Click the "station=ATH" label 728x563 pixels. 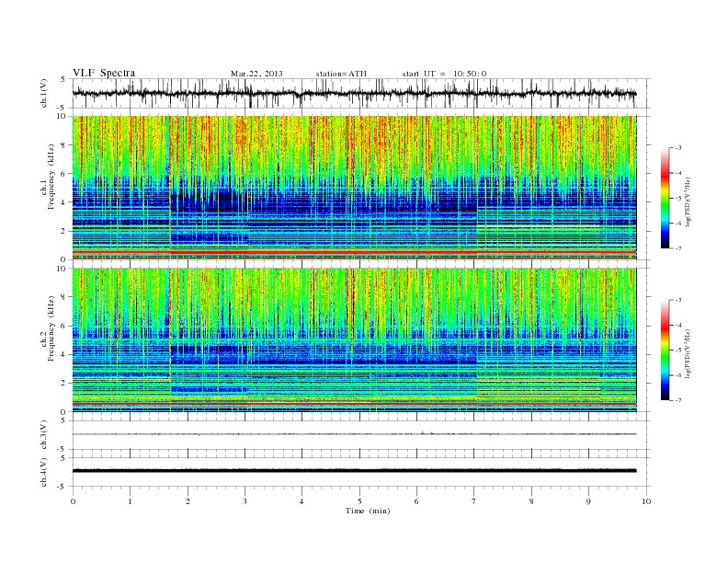click(341, 74)
